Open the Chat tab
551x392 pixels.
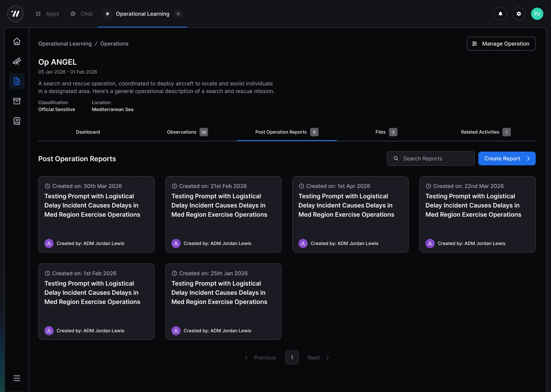(82, 14)
